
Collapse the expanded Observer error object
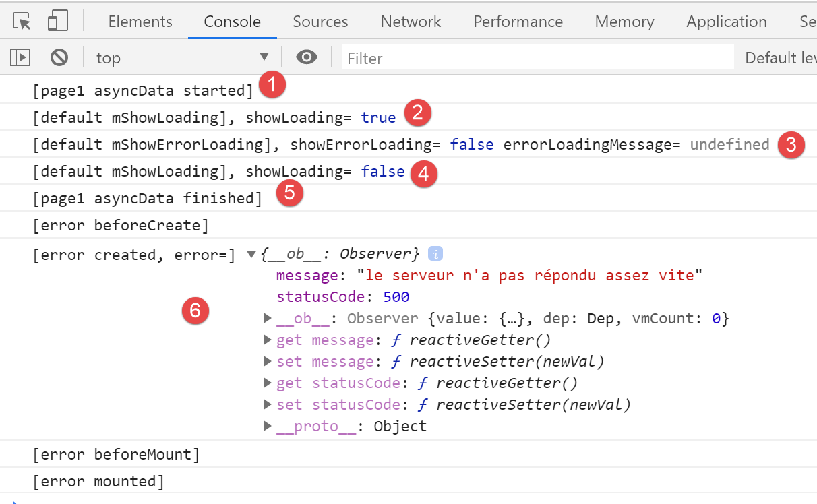pos(251,254)
